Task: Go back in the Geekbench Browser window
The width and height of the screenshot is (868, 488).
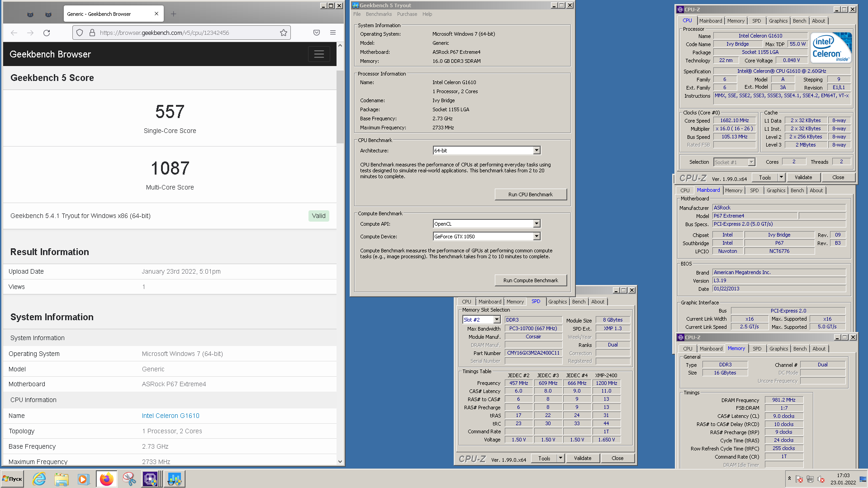Action: (14, 33)
